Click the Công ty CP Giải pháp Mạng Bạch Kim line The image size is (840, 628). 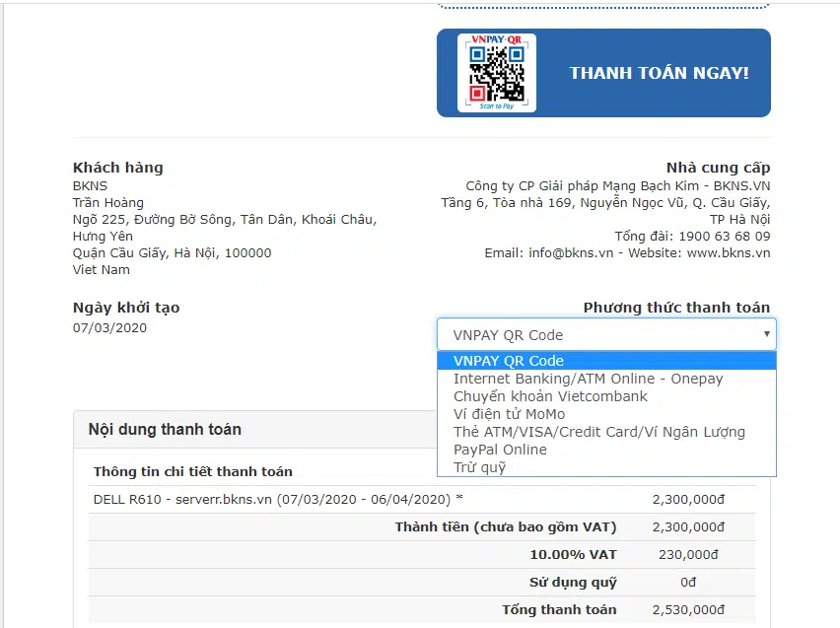[x=618, y=186]
